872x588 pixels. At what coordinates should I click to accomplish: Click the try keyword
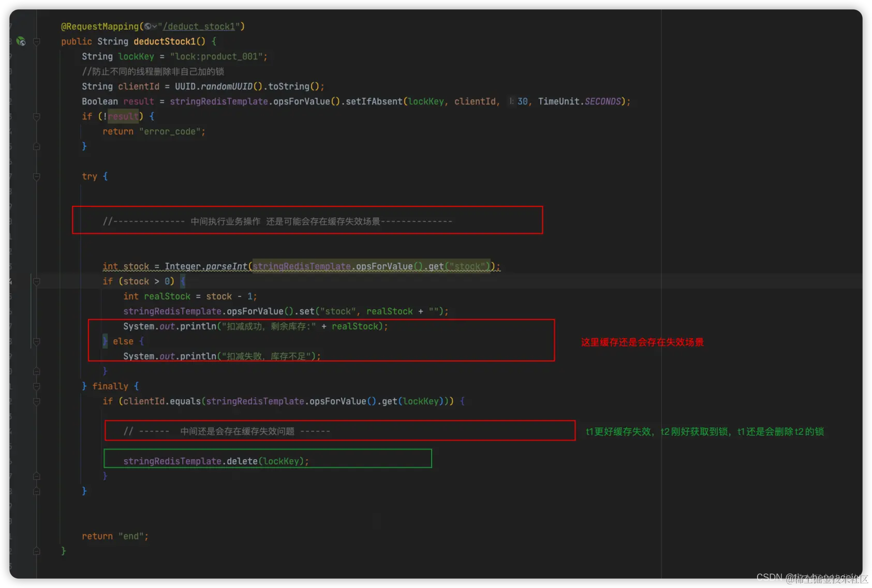[x=90, y=176]
